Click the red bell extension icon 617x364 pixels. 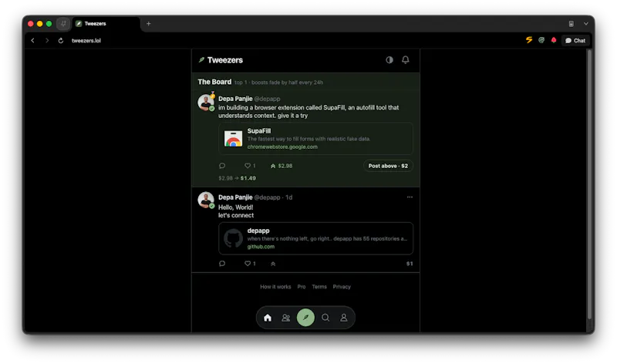[554, 40]
